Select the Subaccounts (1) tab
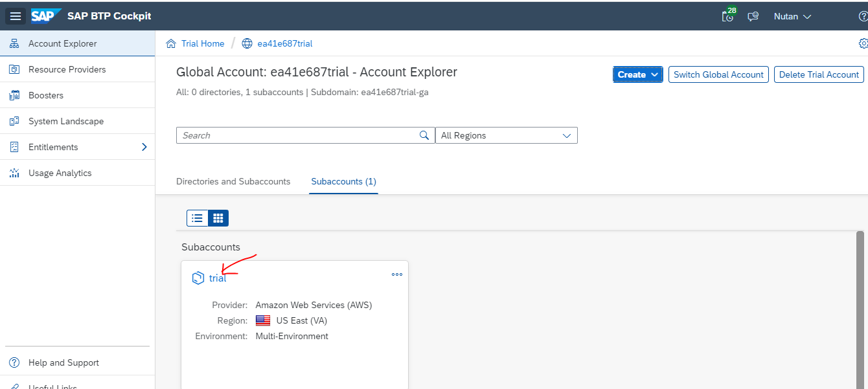Screen dimensions: 868x389 pyautogui.click(x=343, y=181)
